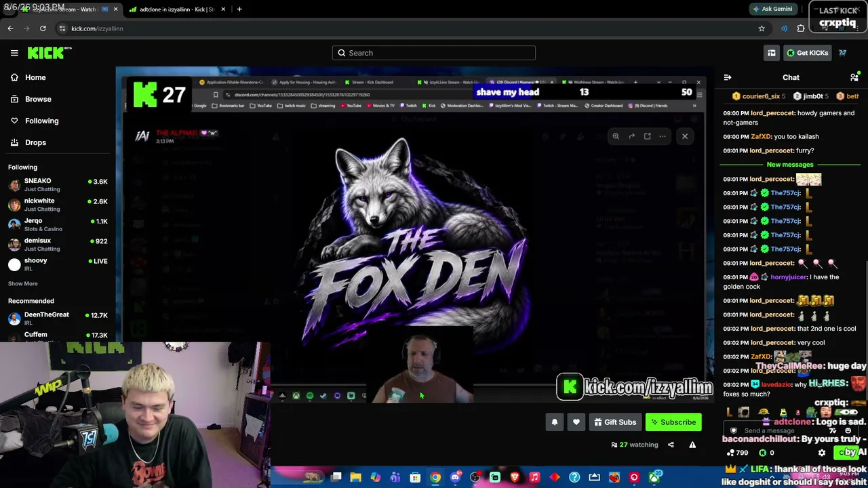Click the green Subscribe button
Image resolution: width=868 pixels, height=488 pixels.
click(x=673, y=422)
